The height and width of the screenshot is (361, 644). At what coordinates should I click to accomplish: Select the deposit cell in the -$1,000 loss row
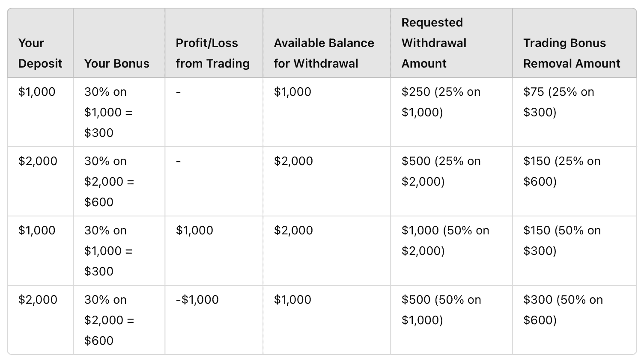[38, 299]
